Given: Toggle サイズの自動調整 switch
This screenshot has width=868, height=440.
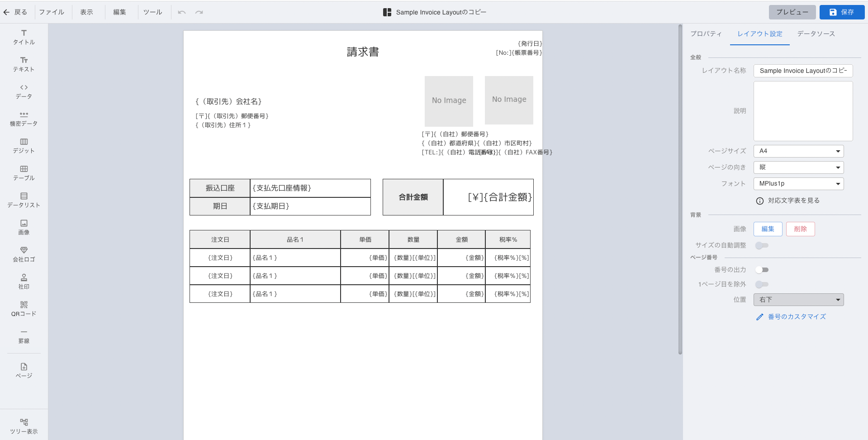Looking at the screenshot, I should [762, 245].
